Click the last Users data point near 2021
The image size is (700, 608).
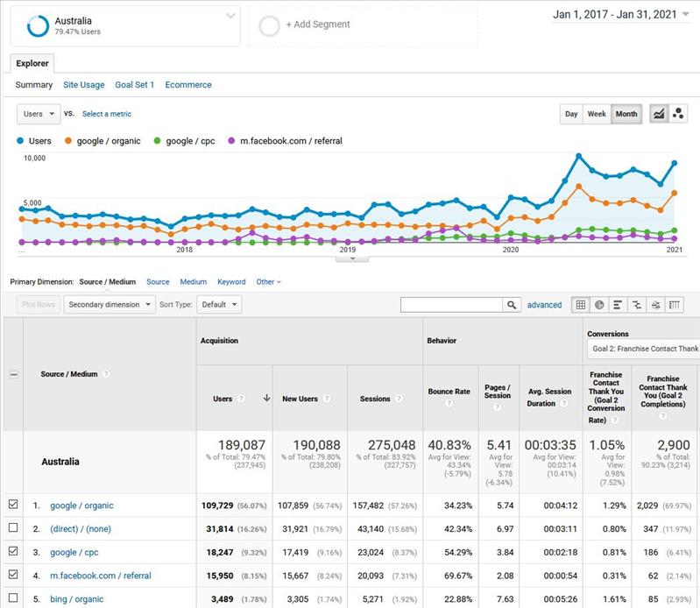(x=674, y=163)
